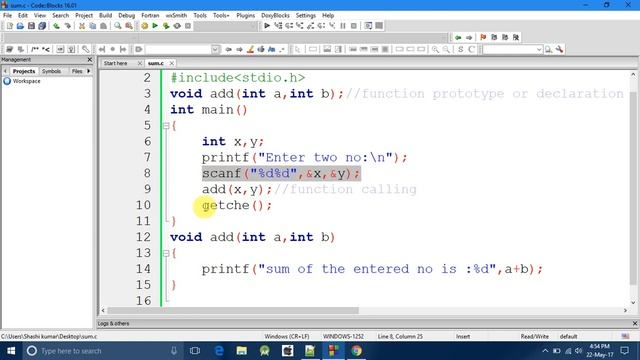The image size is (640, 360).
Task: Open the search text dropdown arrow
Action: click(539, 49)
